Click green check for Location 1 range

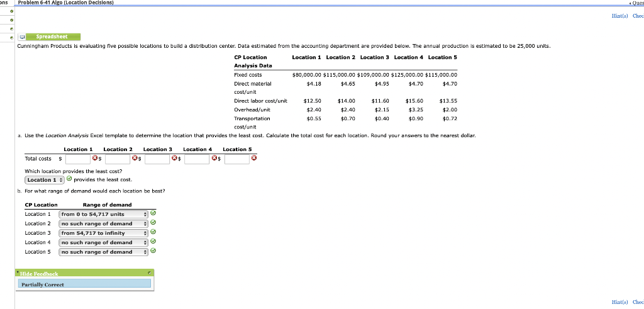(x=153, y=213)
